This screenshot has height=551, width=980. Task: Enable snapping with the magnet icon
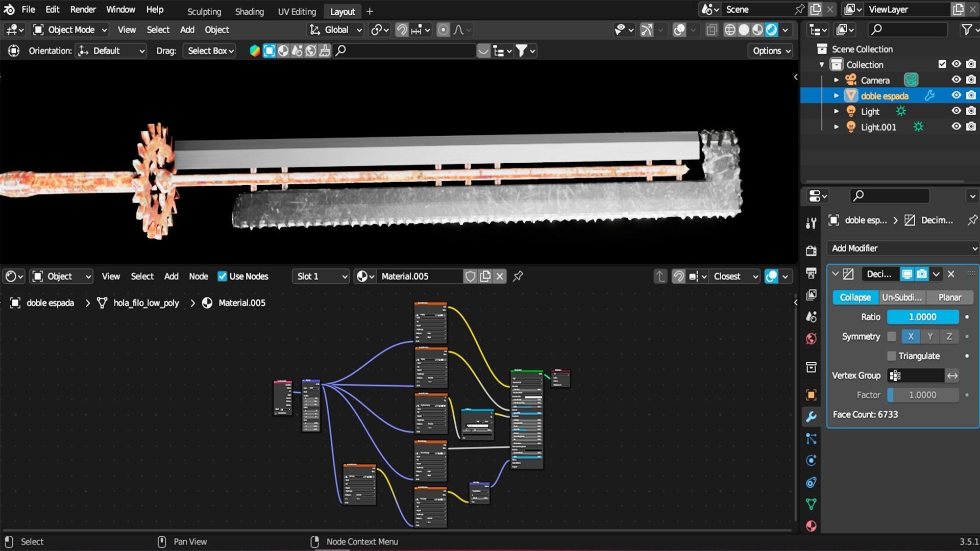401,30
